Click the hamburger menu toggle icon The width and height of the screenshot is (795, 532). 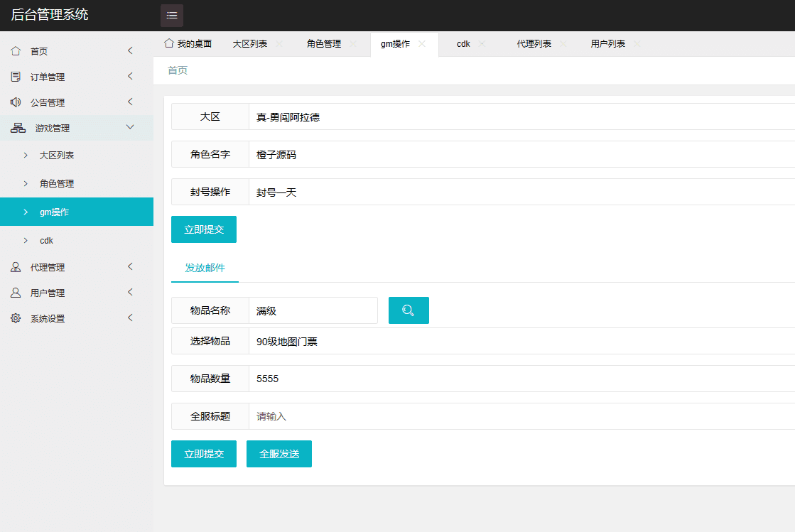pos(171,16)
